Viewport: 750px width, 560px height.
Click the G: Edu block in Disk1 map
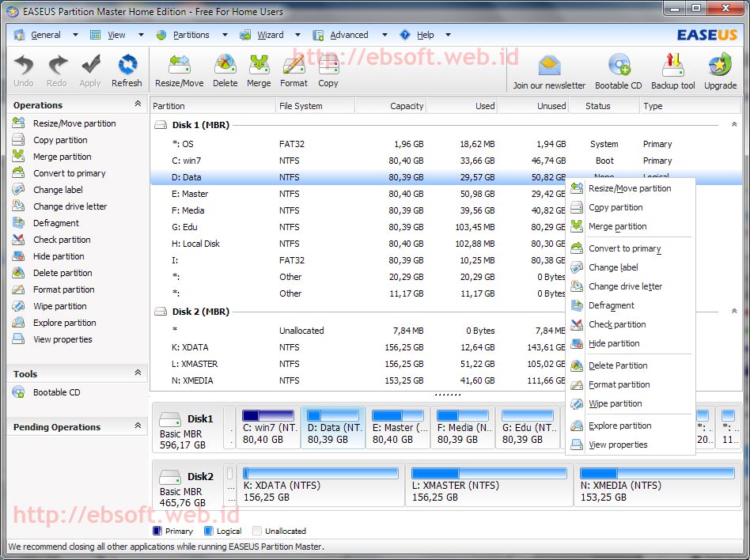click(x=528, y=428)
